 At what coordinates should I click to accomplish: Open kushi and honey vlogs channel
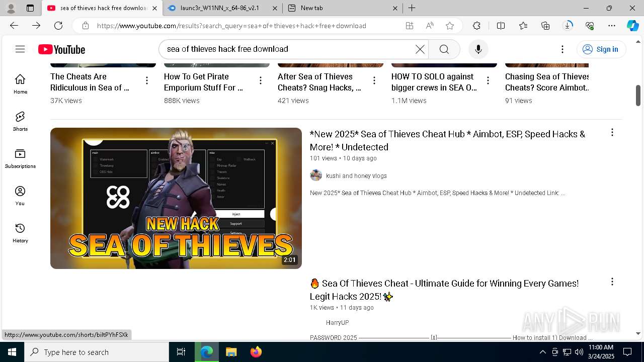pos(356,175)
